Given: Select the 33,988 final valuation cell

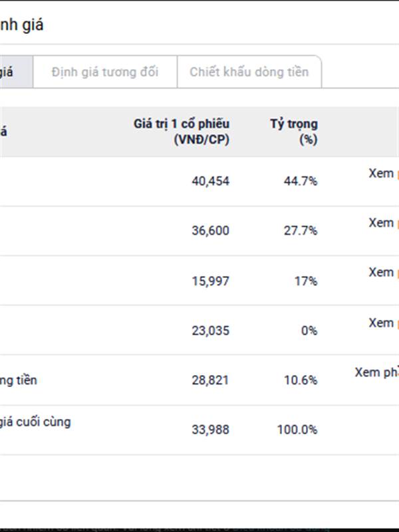Looking at the screenshot, I should coord(210,430).
